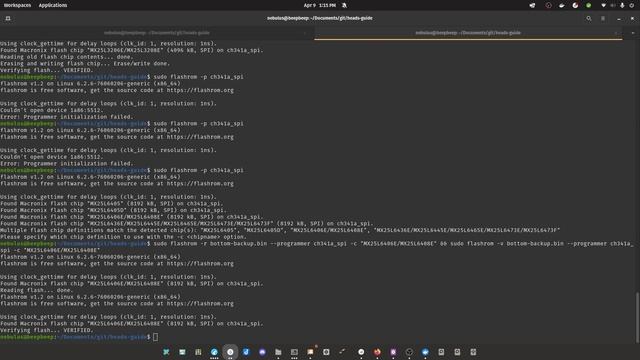Click 'Erasing and writing flash chip... Erase/write done.' line
640x360 pixels.
[x=85, y=63]
